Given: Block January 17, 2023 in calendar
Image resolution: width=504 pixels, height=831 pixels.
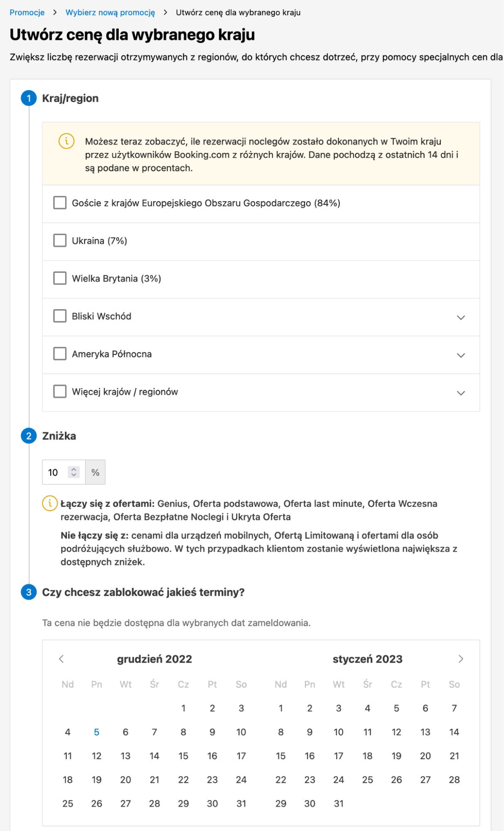Looking at the screenshot, I should click(x=339, y=756).
